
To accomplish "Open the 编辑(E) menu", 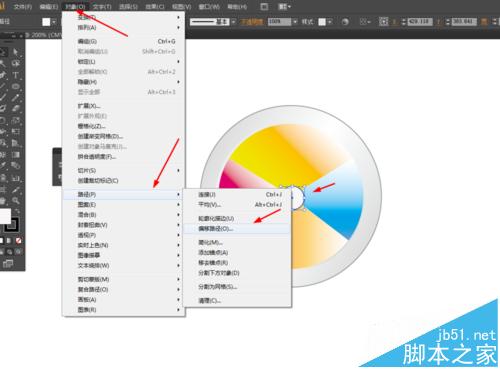I will tap(49, 6).
